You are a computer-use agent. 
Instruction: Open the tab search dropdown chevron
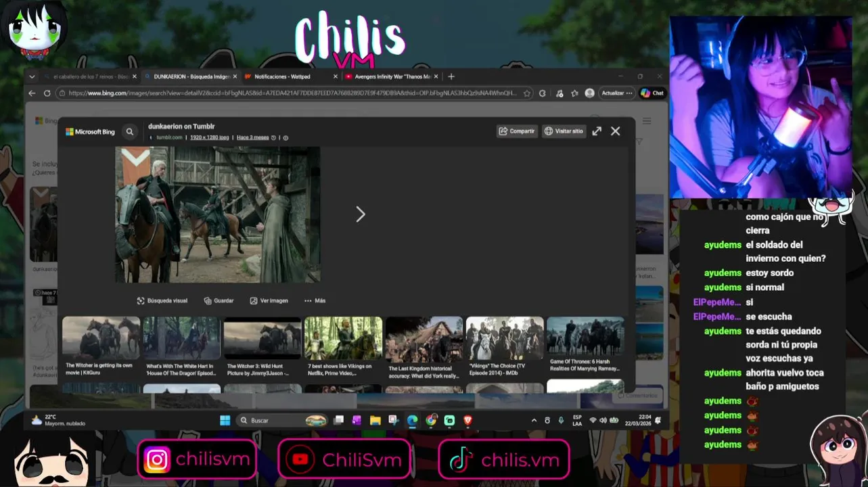(x=32, y=76)
